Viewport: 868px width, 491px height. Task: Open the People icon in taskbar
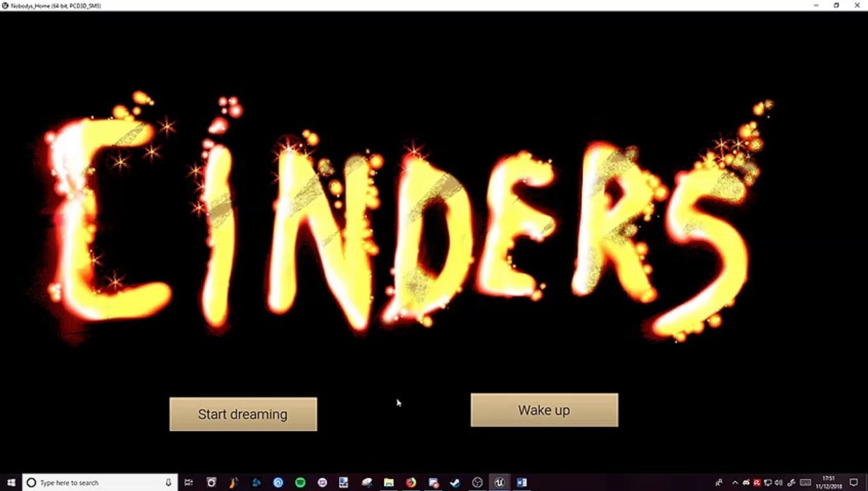click(719, 483)
